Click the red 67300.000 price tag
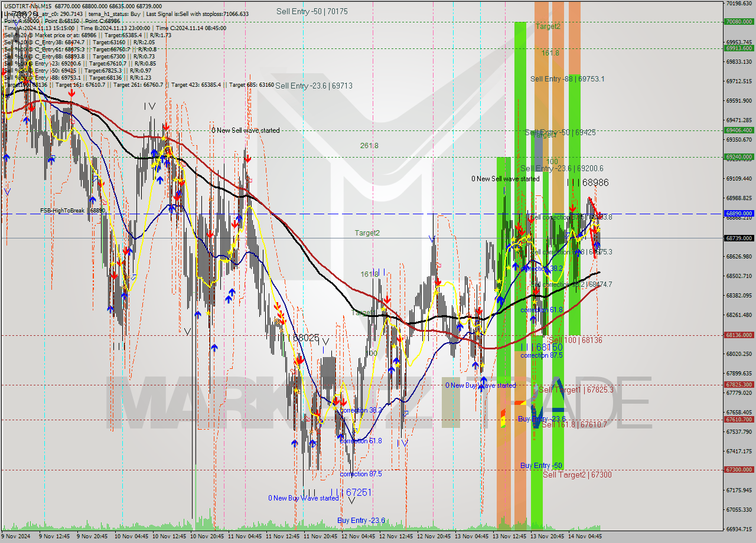 [738, 469]
